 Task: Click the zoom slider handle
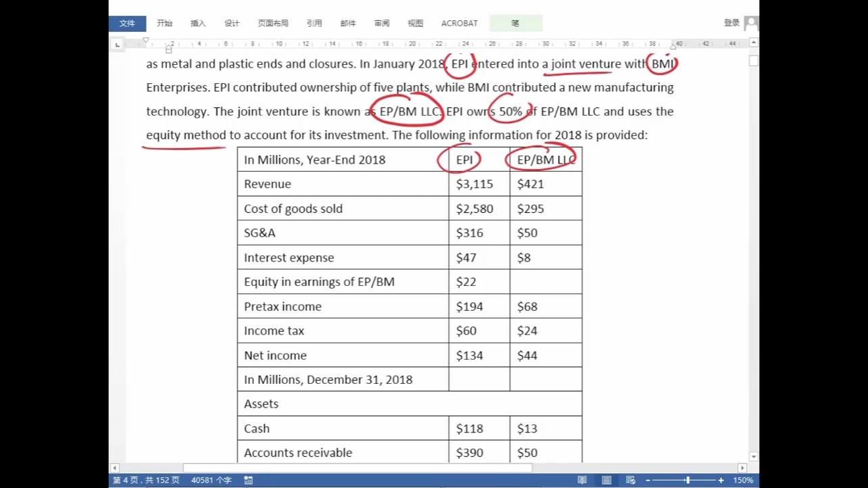(x=688, y=480)
